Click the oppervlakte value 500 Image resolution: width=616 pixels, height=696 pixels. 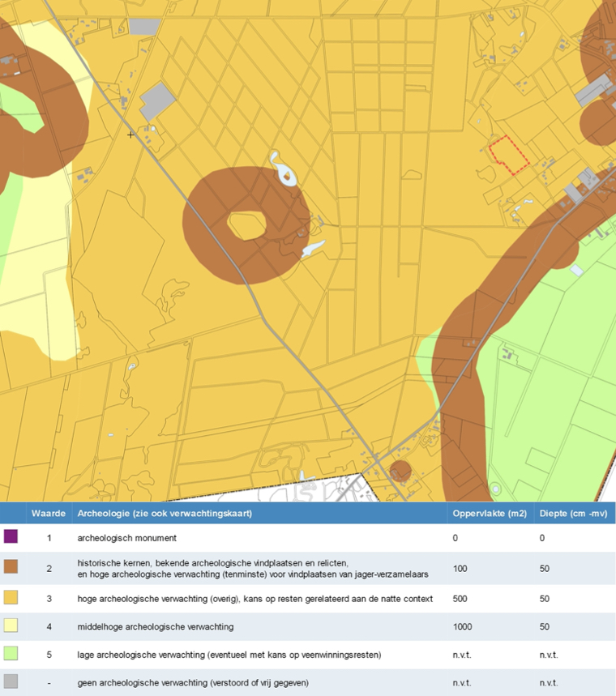pyautogui.click(x=460, y=599)
